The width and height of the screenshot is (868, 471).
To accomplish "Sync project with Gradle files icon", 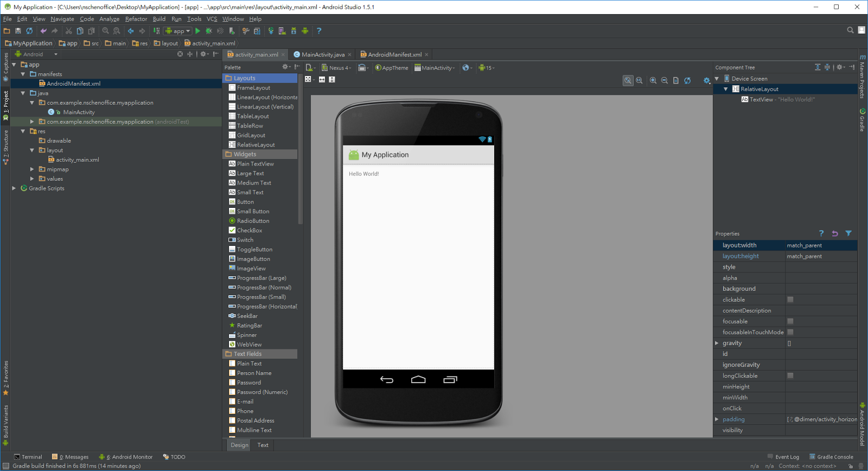I will (x=271, y=31).
